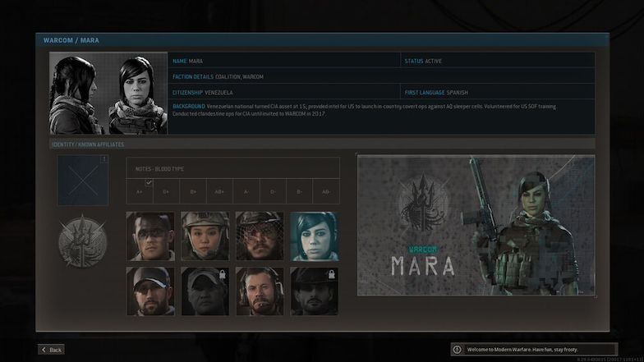
Task: Select the B+ blood type cell
Action: click(x=193, y=191)
